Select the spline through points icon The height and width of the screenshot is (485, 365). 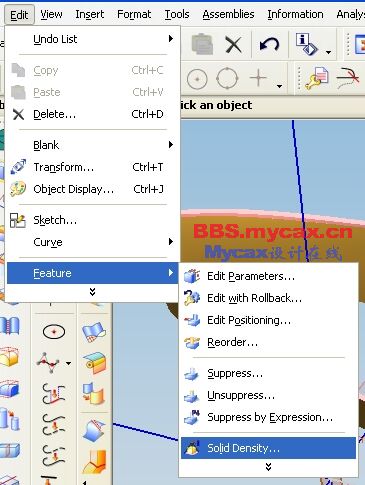49,363
